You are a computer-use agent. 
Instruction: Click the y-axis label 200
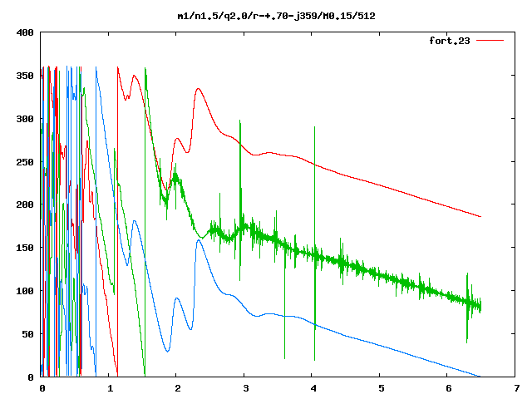coord(25,204)
